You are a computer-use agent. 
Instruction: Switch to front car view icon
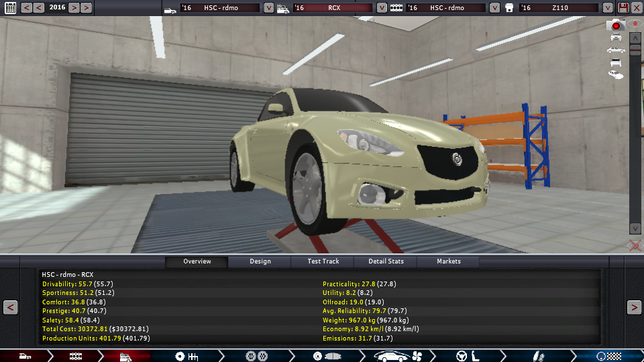pos(616,38)
